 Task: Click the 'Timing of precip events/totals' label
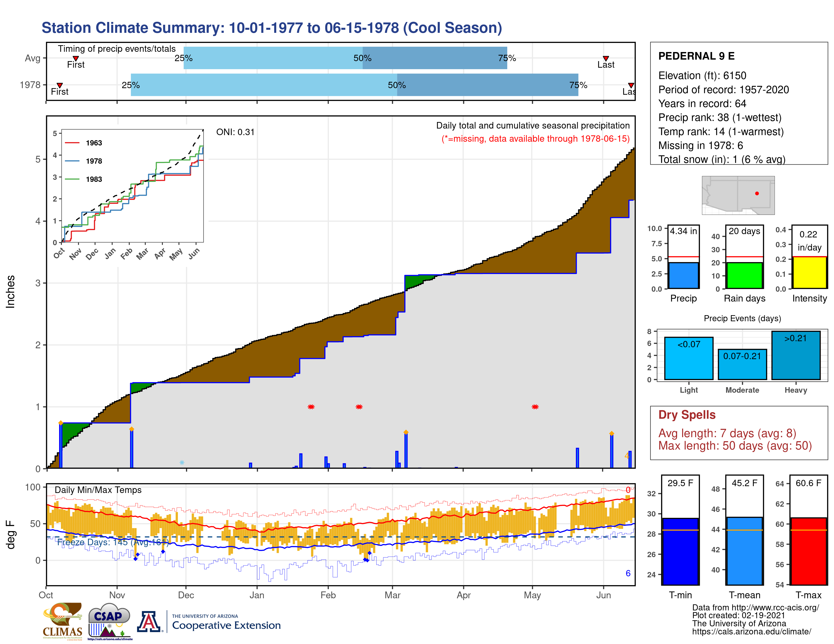(x=117, y=49)
